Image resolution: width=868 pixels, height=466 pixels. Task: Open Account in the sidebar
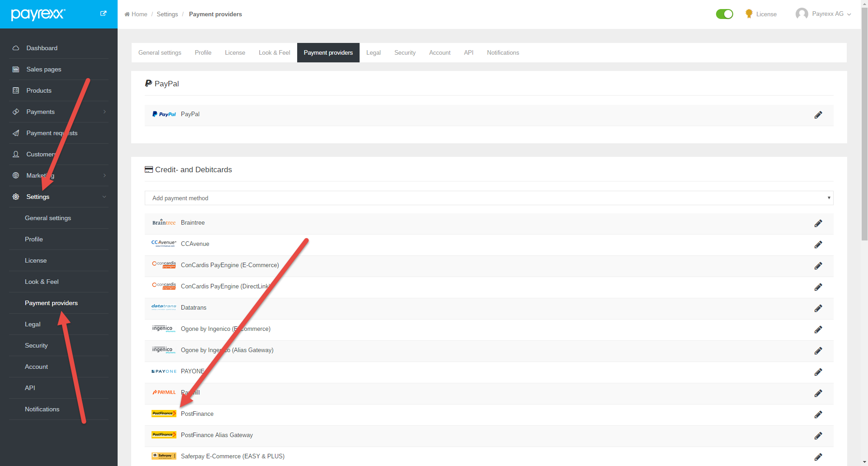(36, 367)
